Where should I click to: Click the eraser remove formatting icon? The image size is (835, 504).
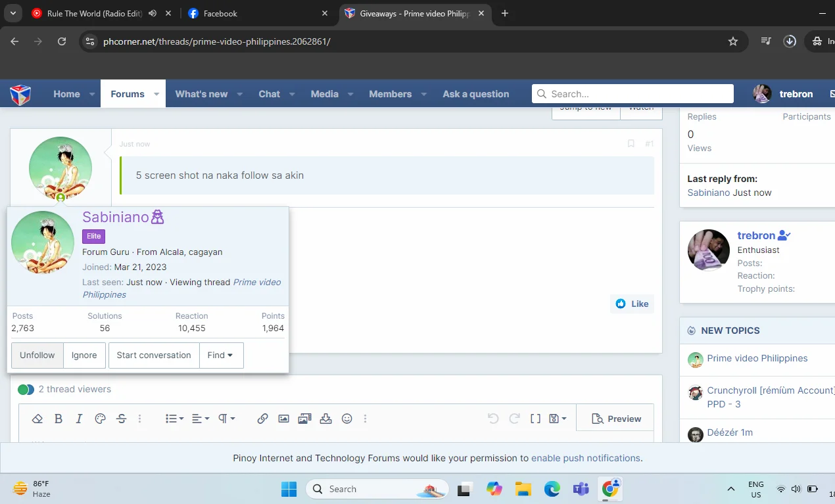point(37,419)
